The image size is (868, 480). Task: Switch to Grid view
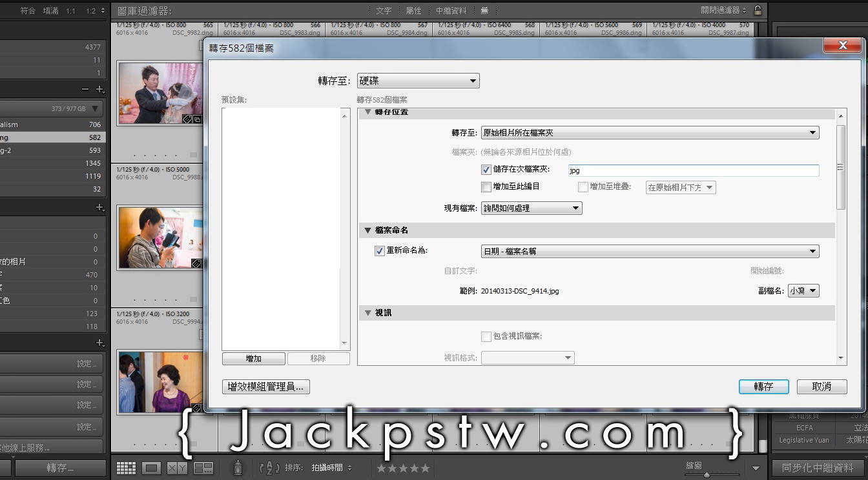click(x=126, y=468)
